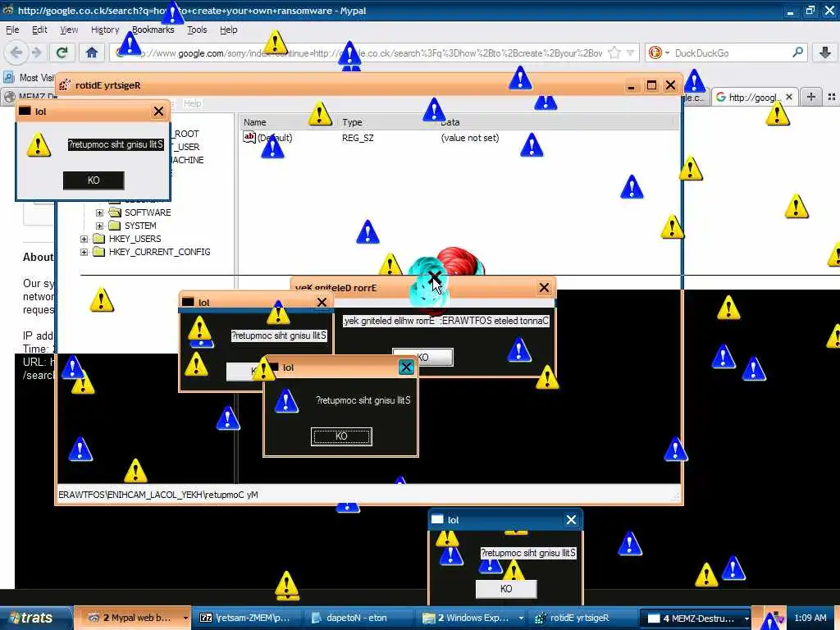
Task: Open the tab groups grid icon
Action: pyautogui.click(x=832, y=97)
